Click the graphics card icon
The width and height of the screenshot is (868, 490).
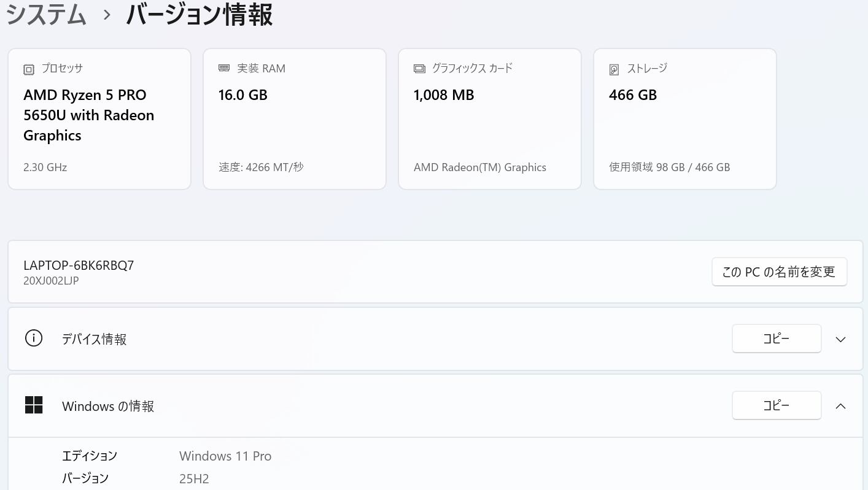click(419, 69)
